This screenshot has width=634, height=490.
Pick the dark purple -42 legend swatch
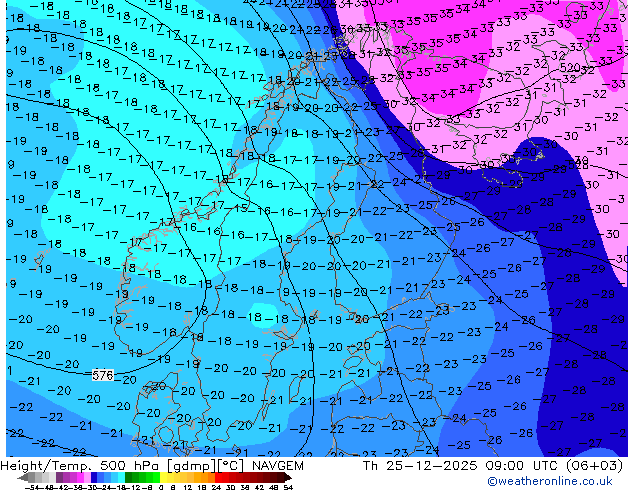pos(59,477)
